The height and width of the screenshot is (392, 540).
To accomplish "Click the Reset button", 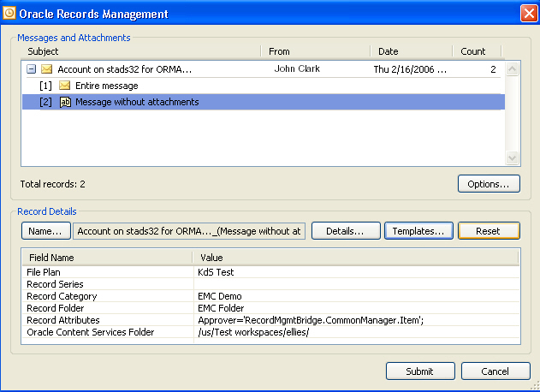I will (x=489, y=231).
